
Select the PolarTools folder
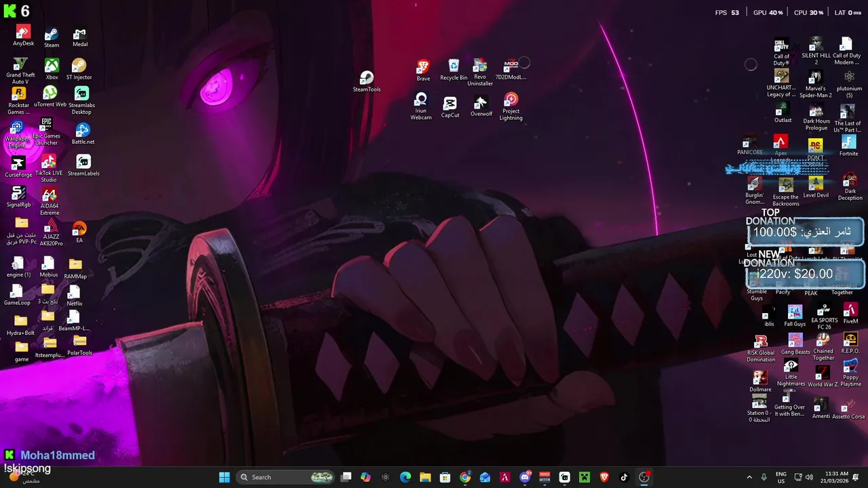pyautogui.click(x=79, y=346)
